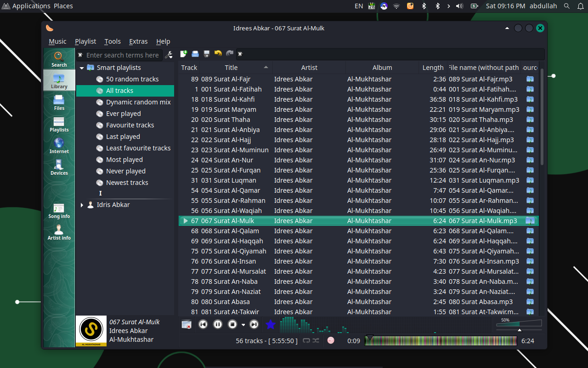Screen dimensions: 588x368
Task: Click the load playlist icon
Action: pos(195,54)
